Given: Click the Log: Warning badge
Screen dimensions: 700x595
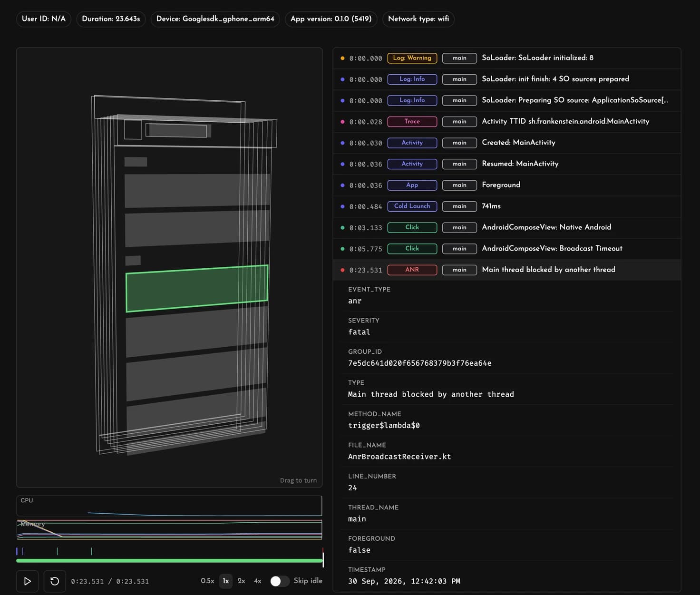Looking at the screenshot, I should pos(412,58).
